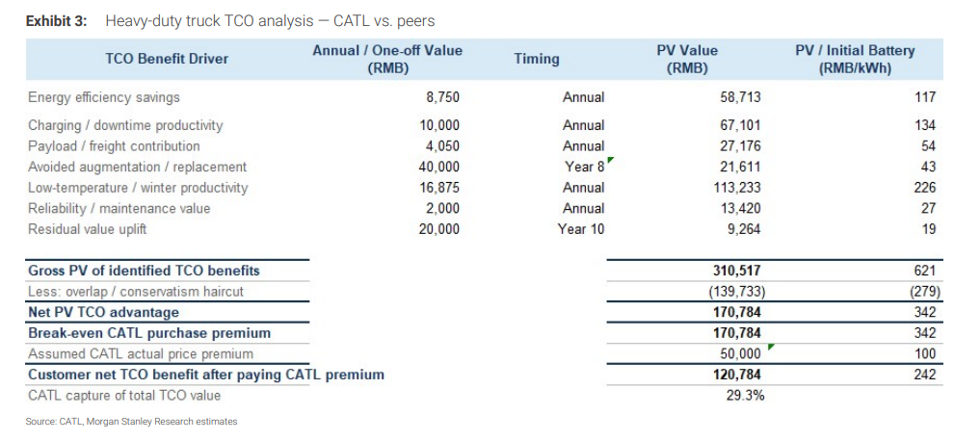The height and width of the screenshot is (441, 980).
Task: Click the Net PV TCO advantage label
Action: [x=104, y=312]
